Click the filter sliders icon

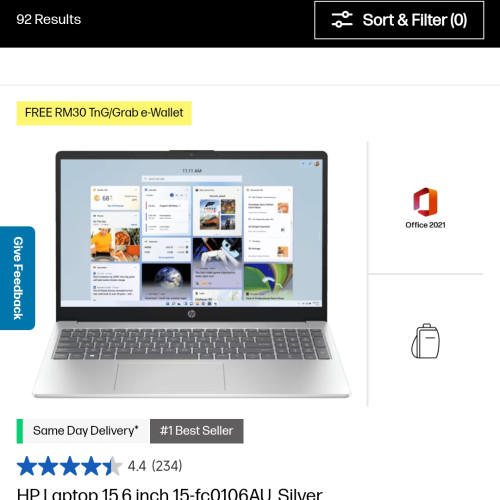342,20
